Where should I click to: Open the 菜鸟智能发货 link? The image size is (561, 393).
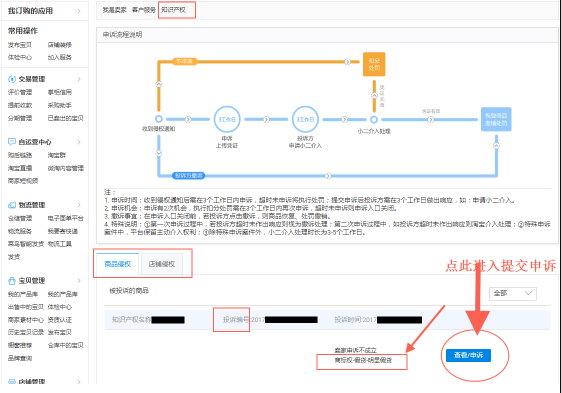26,244
